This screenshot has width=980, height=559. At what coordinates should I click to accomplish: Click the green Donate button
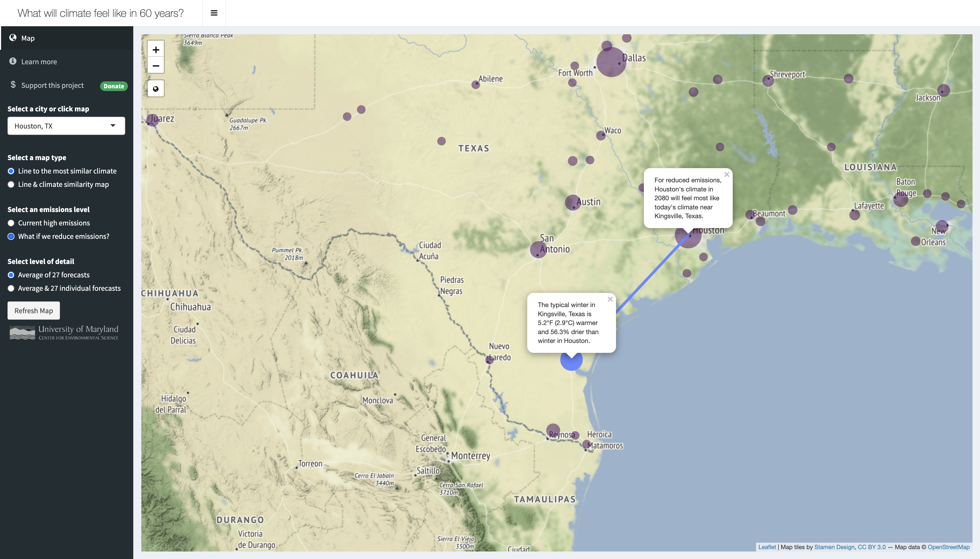pyautogui.click(x=113, y=86)
